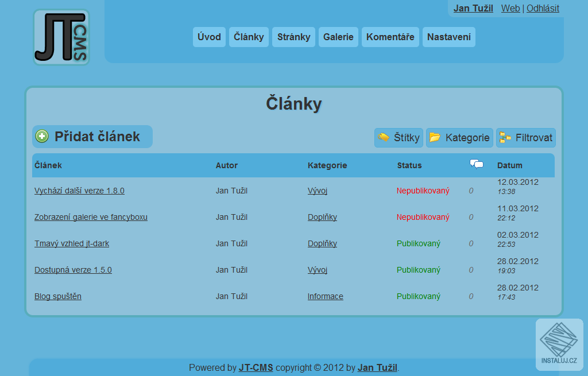Click the date 28.02.2012 19:03
This screenshot has height=376, width=588.
(518, 266)
